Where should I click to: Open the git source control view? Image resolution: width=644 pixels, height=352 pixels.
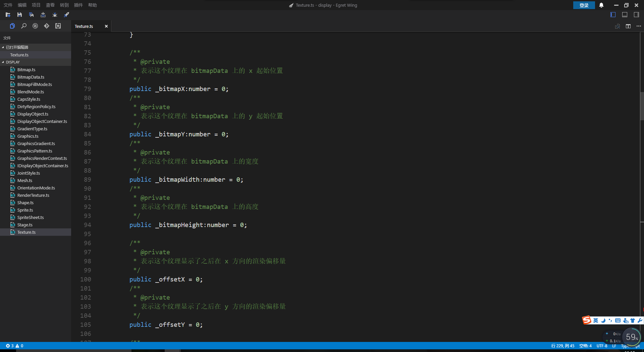point(47,26)
